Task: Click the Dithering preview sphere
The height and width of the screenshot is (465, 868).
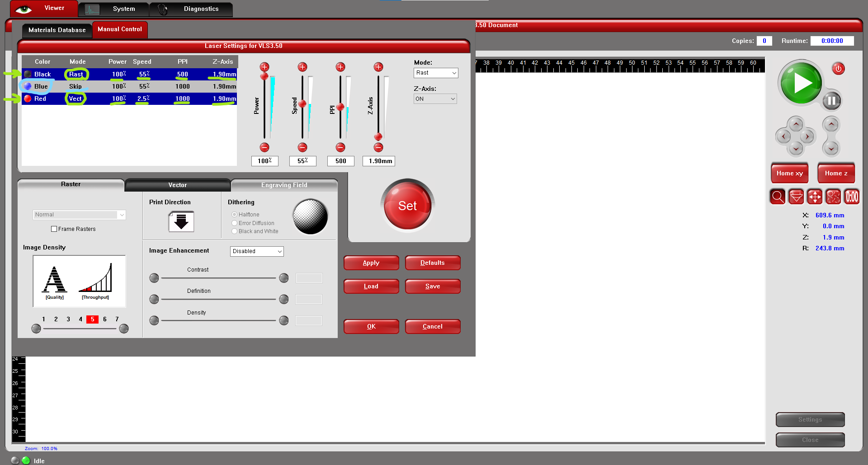Action: 310,217
